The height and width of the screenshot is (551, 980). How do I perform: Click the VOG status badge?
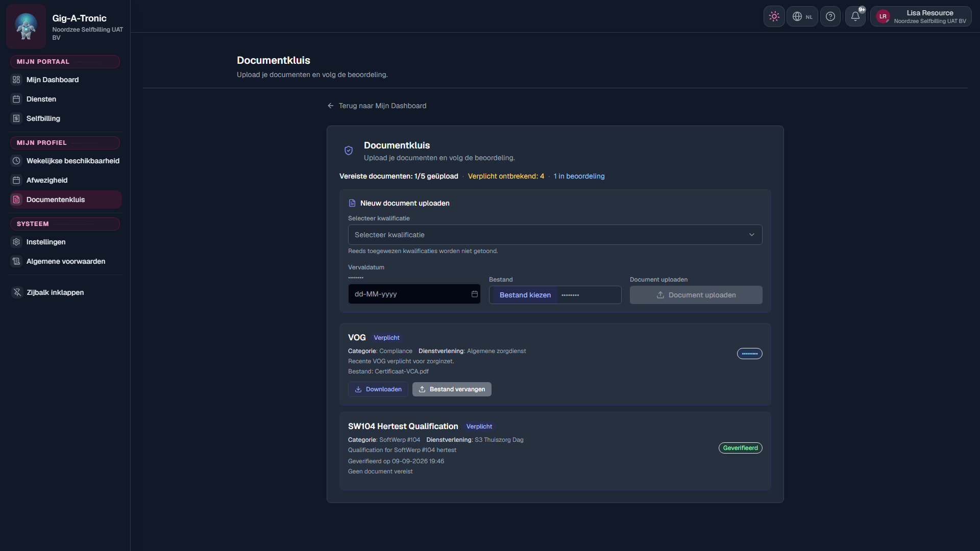749,354
